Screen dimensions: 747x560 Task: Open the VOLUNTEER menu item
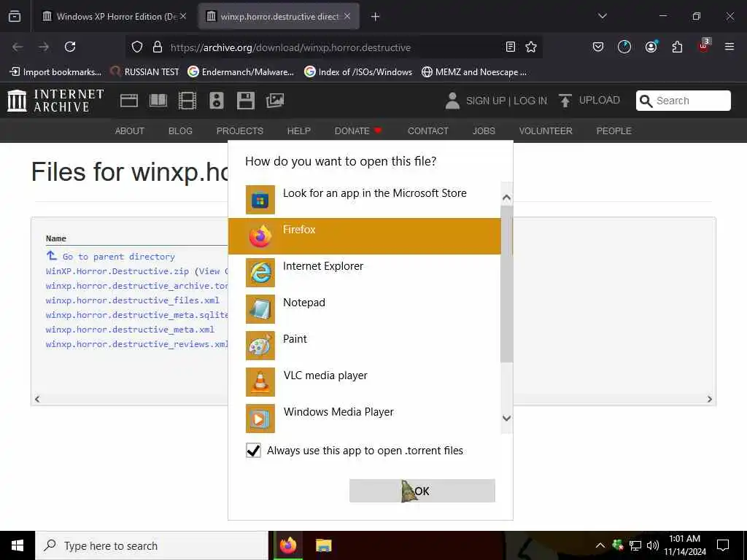(546, 131)
